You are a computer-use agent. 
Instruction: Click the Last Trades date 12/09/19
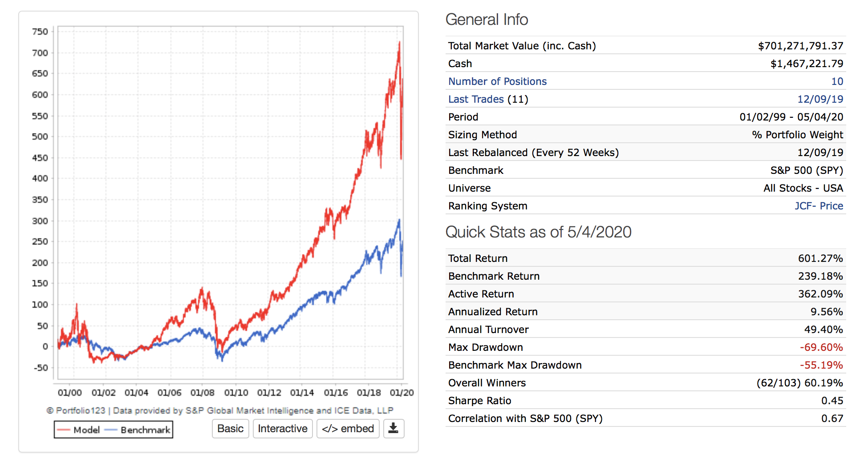820,99
